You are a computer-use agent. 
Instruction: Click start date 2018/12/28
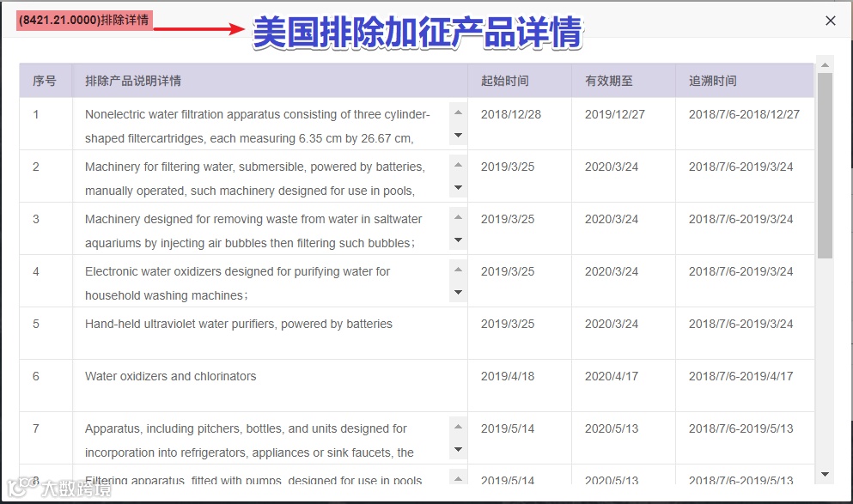coord(511,114)
